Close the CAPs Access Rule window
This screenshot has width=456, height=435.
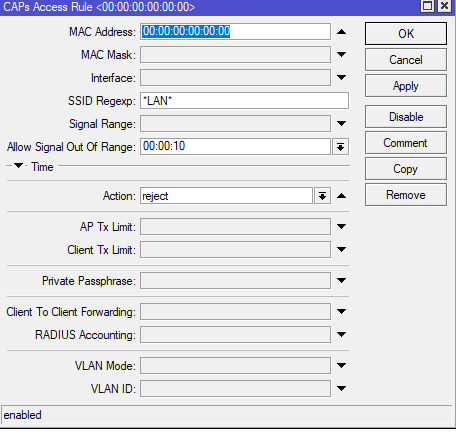(445, 6)
